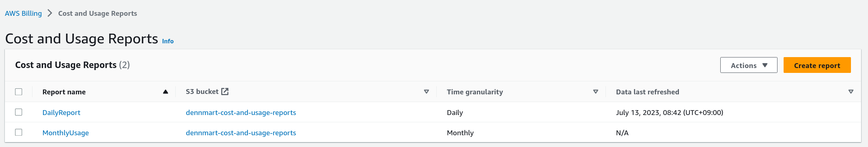This screenshot has height=147, width=868.
Task: Click the Data last refreshed column header
Action: [x=648, y=92]
